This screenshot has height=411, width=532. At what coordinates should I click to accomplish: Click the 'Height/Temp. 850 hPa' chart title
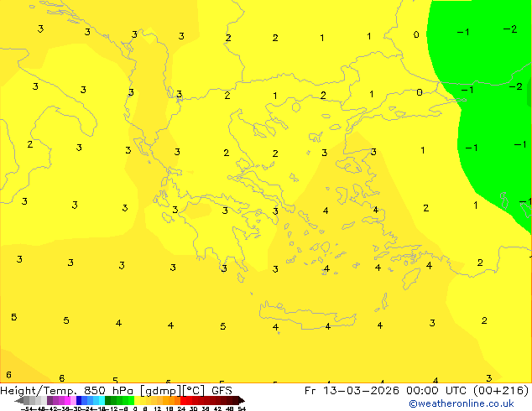(66, 391)
